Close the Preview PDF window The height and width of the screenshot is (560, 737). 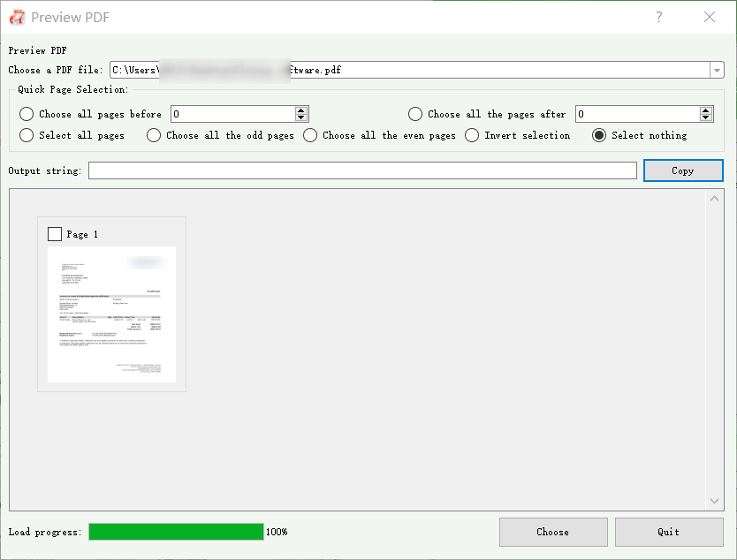[709, 17]
